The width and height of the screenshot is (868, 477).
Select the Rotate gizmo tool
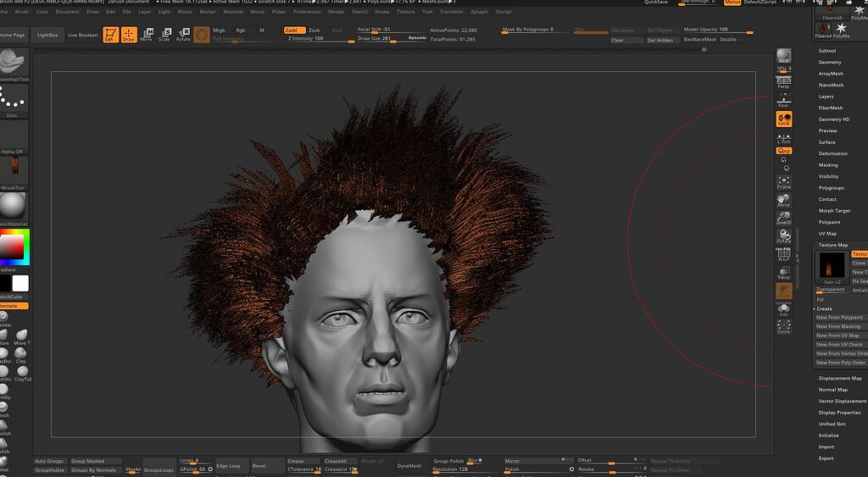pos(183,35)
